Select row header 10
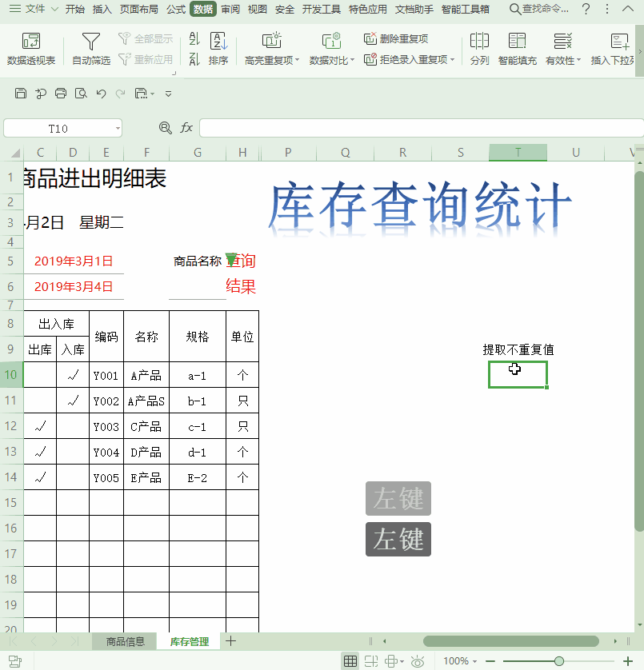The height and width of the screenshot is (670, 644). tap(11, 375)
